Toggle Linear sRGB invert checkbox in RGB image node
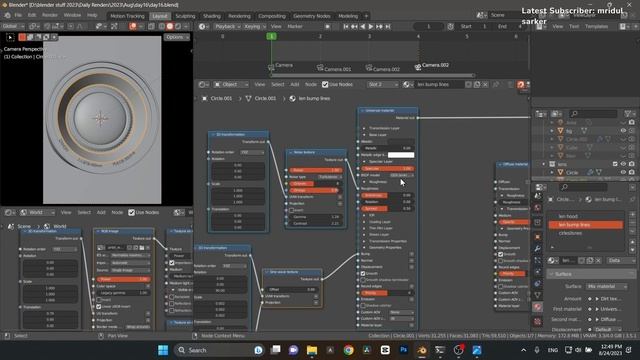The height and width of the screenshot is (360, 640). 98,307
